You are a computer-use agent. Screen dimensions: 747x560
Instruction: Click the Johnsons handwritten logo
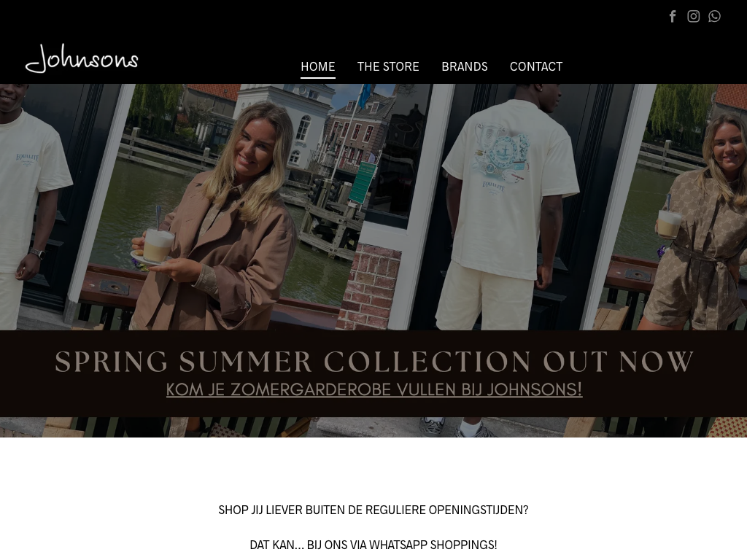[x=82, y=58]
